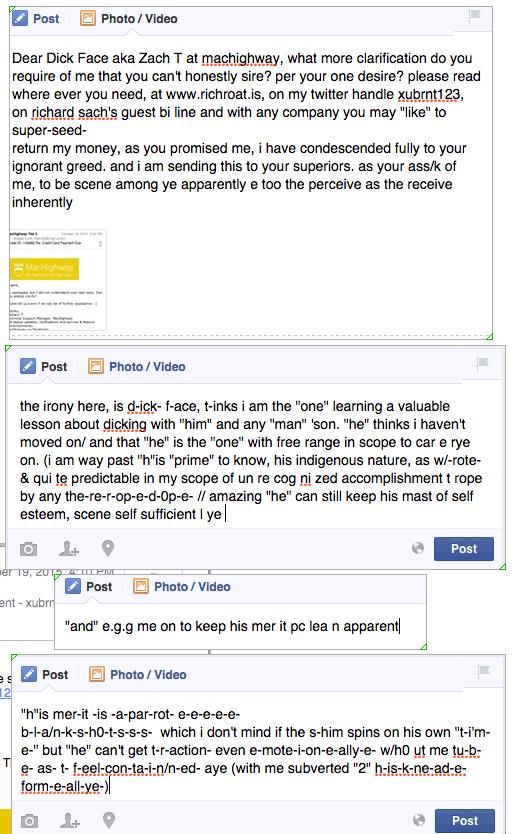517x834 pixels.
Task: Click the camera icon in the bottom post box
Action: click(x=29, y=821)
